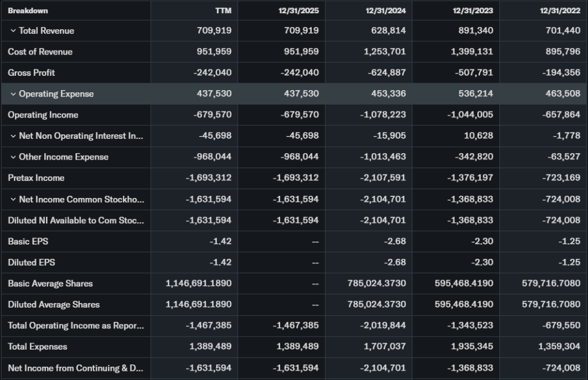Select the Cost of Revenue row label
Screen dimensions: 588x380
pyautogui.click(x=40, y=52)
